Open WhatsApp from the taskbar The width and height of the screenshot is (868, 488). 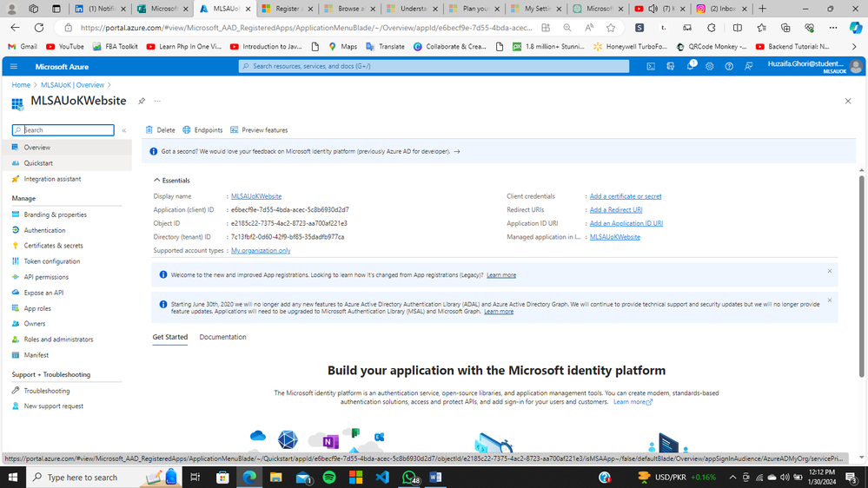click(409, 477)
